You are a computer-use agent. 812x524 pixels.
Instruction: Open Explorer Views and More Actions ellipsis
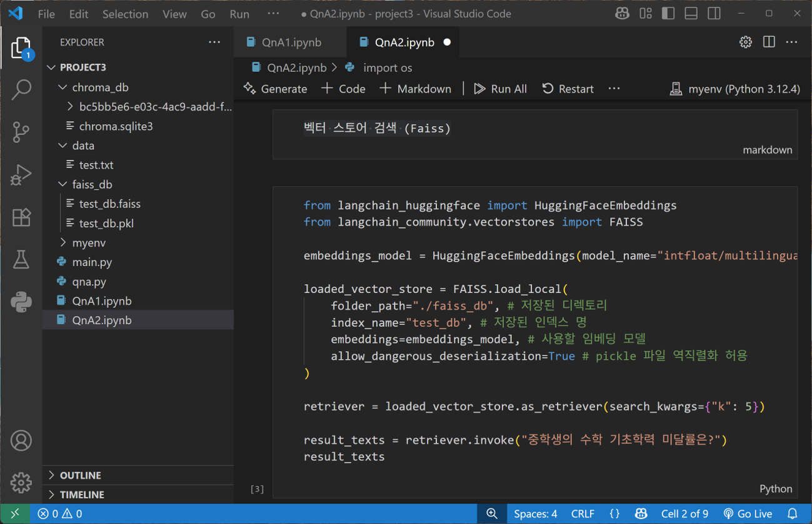[x=214, y=42]
